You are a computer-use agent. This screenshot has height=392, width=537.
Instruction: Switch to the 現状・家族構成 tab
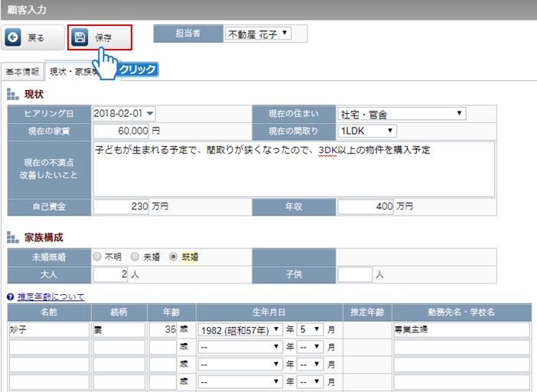click(x=73, y=71)
